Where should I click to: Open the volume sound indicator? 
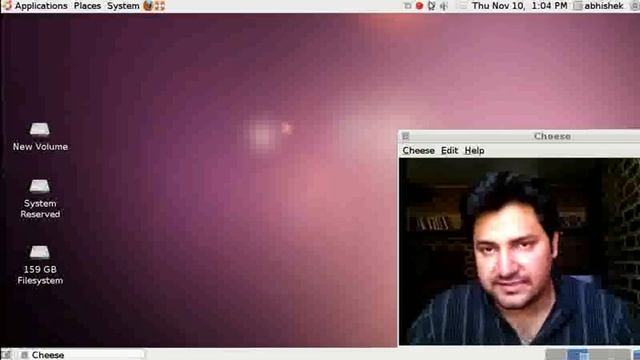click(444, 6)
